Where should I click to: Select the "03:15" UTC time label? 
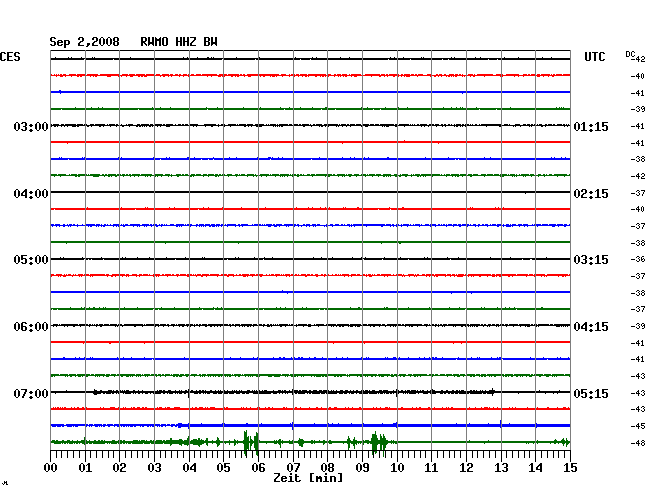[591, 260]
